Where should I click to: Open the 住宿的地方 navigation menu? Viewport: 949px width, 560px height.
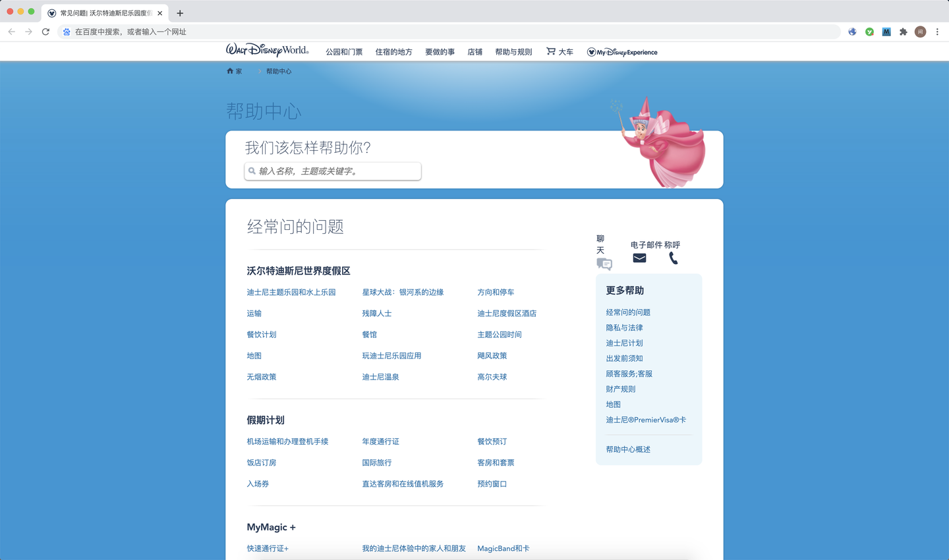(x=393, y=51)
